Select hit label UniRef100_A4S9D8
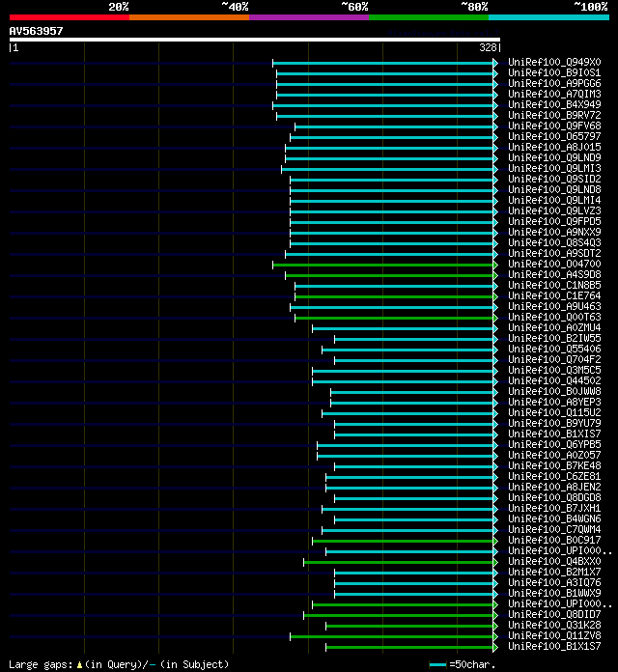Screen dimensions: 618x672 tap(554, 274)
